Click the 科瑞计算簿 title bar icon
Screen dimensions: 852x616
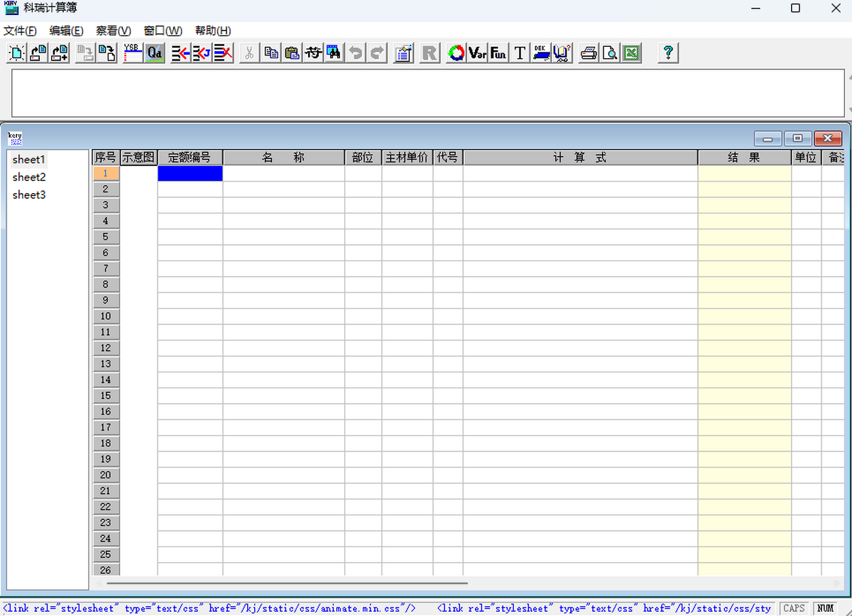coord(11,8)
